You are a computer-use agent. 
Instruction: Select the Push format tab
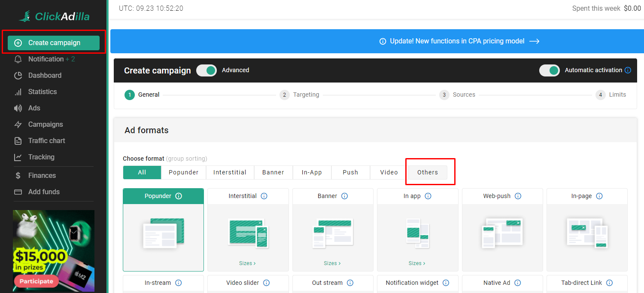[x=350, y=172]
